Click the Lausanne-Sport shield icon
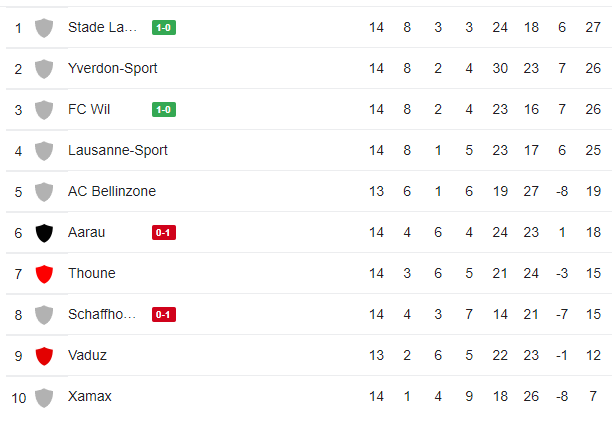 pos(43,151)
